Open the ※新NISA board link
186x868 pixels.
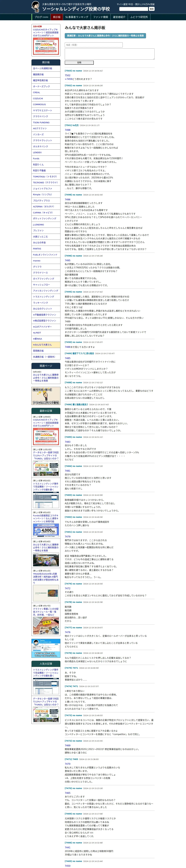(46, 339)
